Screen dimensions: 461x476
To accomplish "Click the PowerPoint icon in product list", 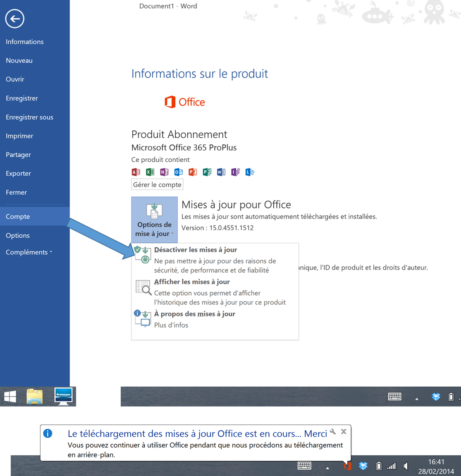I will [x=193, y=172].
